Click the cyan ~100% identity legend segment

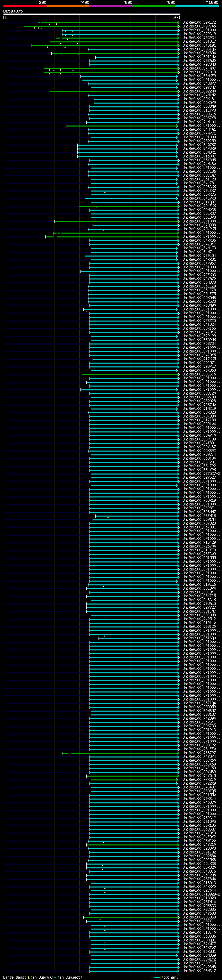pos(197,6)
